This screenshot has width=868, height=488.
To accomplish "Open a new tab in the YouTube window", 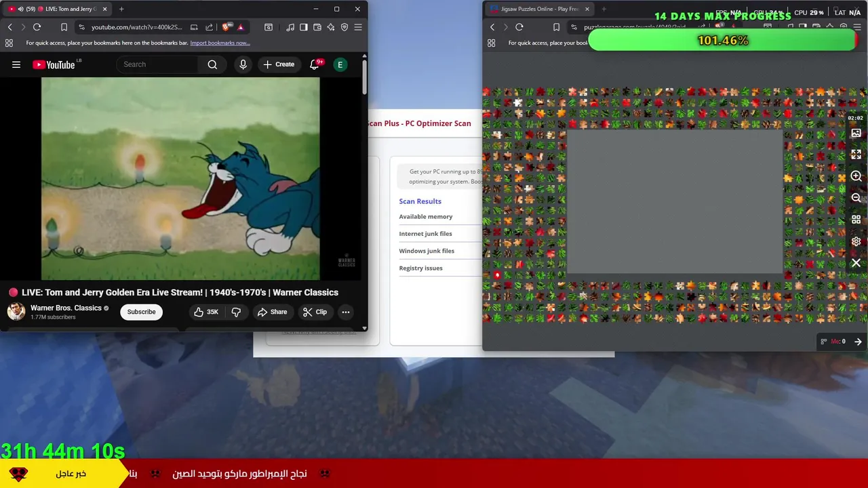I will [x=121, y=9].
